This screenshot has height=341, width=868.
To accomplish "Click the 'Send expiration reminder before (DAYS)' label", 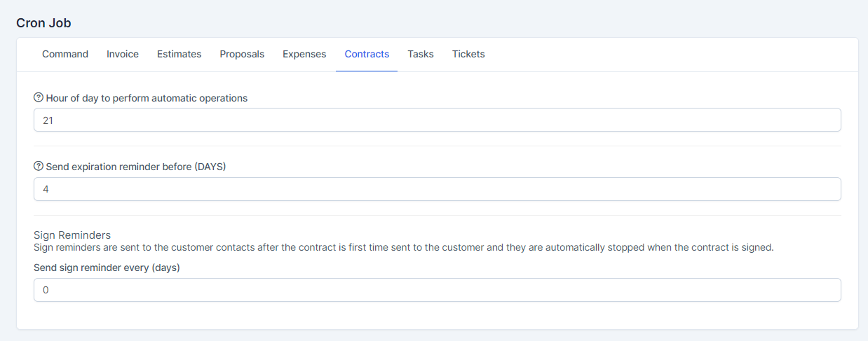I will click(136, 167).
